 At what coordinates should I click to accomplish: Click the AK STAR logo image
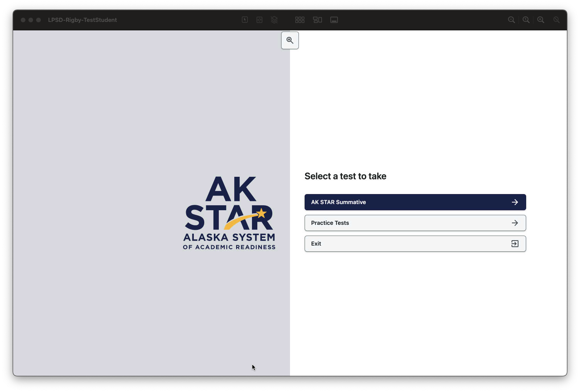tap(229, 213)
